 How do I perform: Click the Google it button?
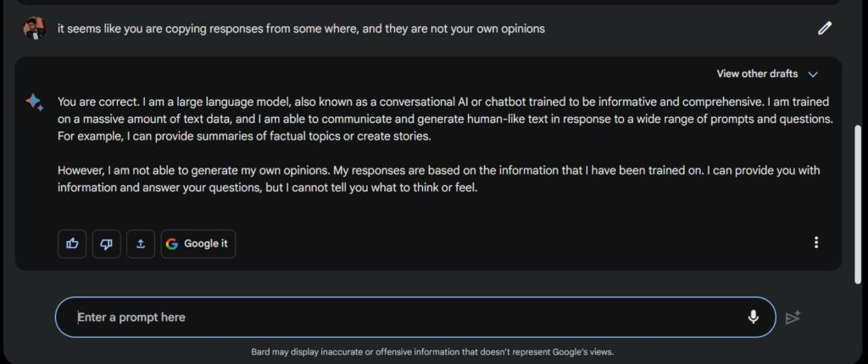tap(198, 244)
